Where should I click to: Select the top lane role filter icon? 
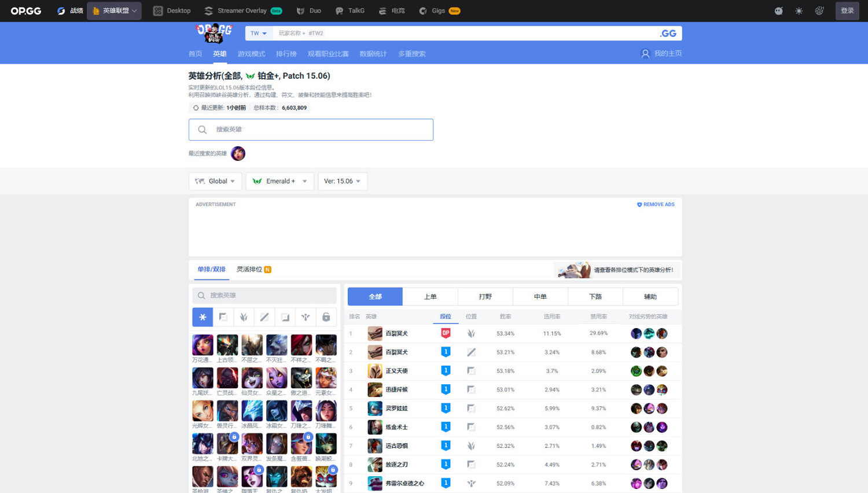[223, 317]
